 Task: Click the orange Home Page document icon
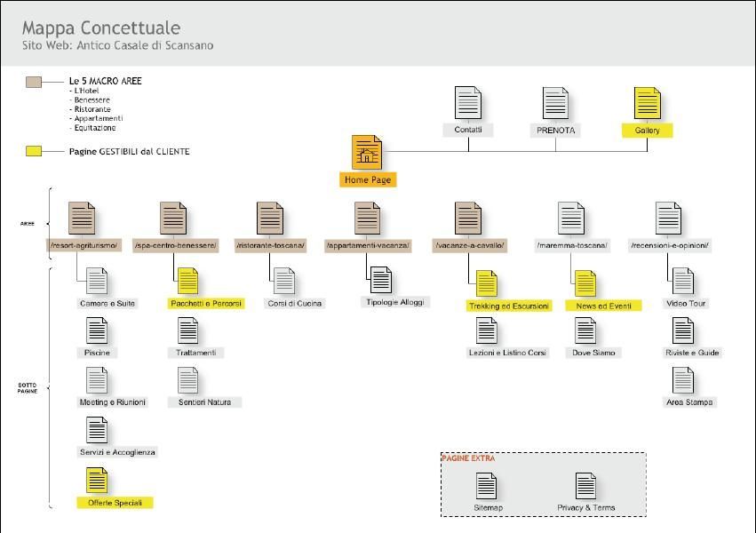[x=367, y=153]
